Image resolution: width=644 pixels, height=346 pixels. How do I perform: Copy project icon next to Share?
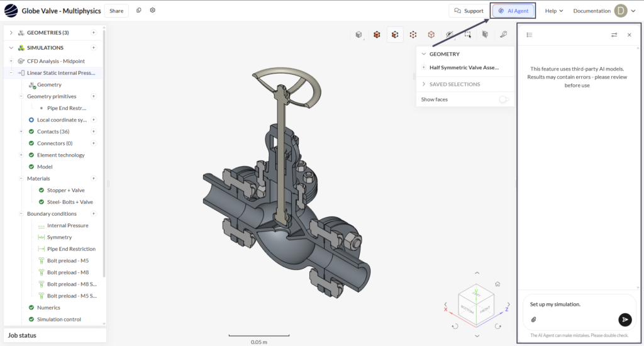pos(139,10)
